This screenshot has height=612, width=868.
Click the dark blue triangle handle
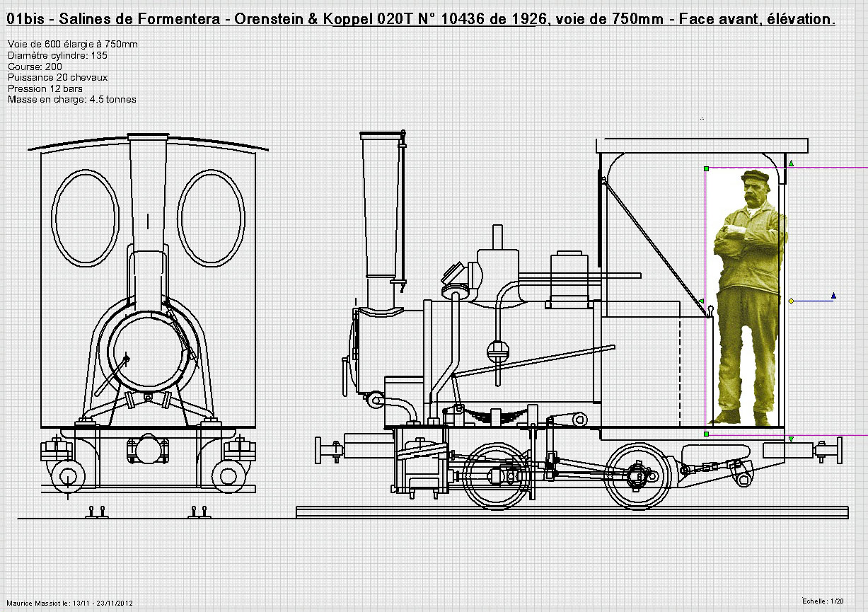834,296
